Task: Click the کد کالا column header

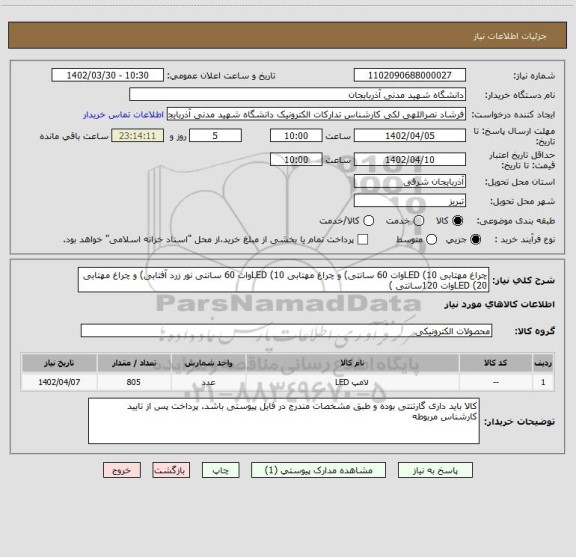Action: (x=496, y=363)
